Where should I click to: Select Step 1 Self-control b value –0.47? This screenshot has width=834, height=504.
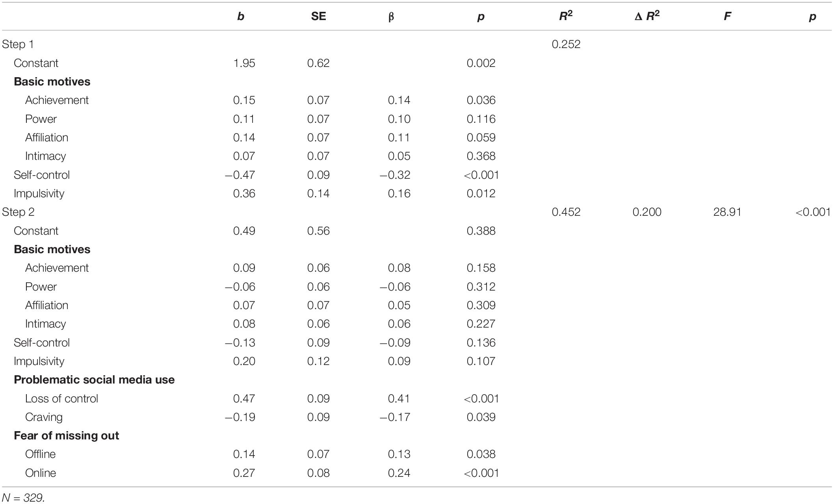tap(240, 175)
